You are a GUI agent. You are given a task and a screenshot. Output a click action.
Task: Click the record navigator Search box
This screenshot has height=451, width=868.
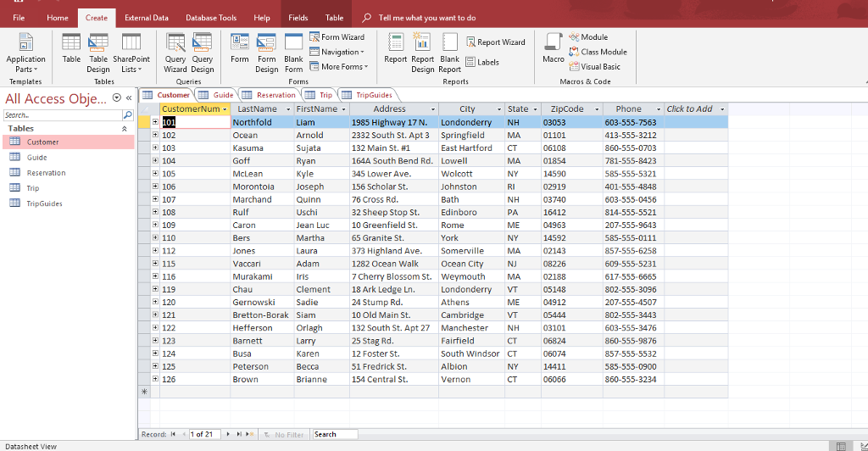point(335,434)
